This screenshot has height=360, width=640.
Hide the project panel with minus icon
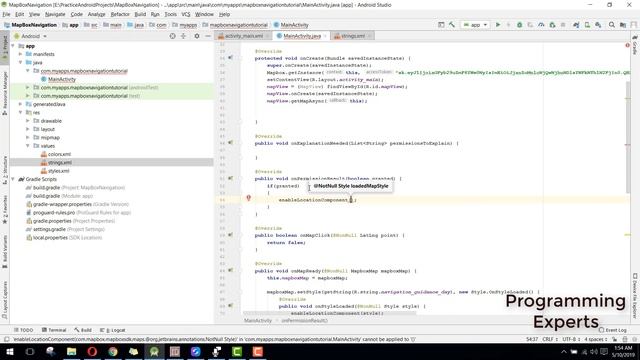[208, 36]
